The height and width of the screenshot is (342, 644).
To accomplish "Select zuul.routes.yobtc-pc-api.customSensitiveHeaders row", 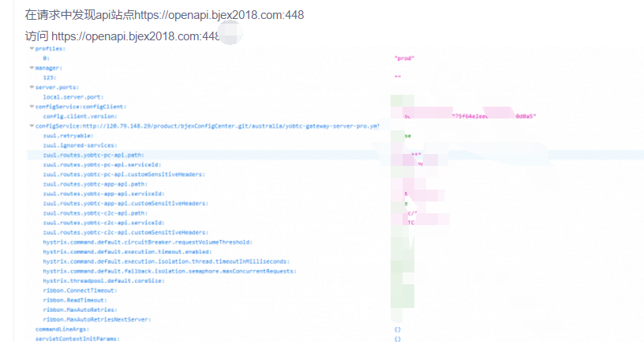I will point(124,175).
